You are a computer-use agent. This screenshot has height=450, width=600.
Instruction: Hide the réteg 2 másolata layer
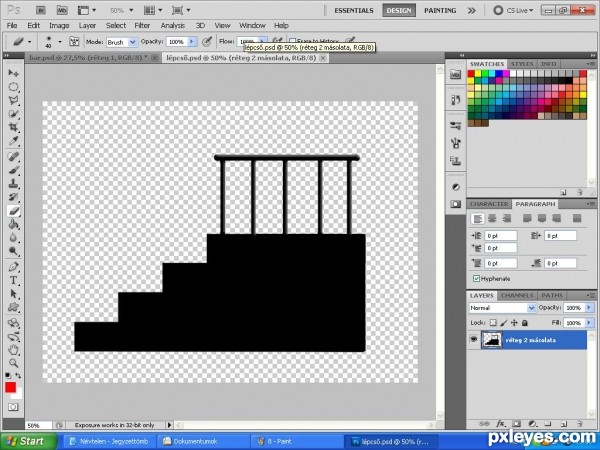474,339
